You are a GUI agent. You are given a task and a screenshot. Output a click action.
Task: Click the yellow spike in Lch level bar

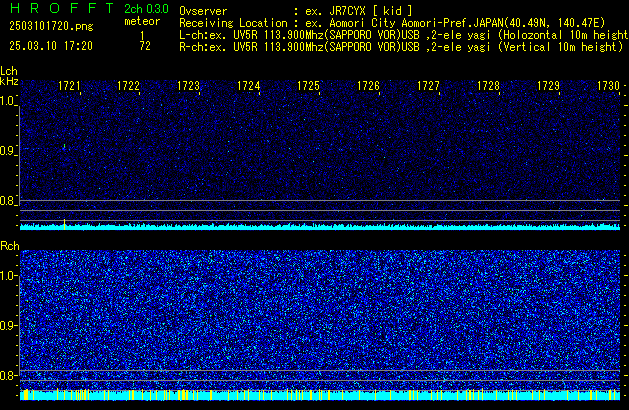pos(65,224)
